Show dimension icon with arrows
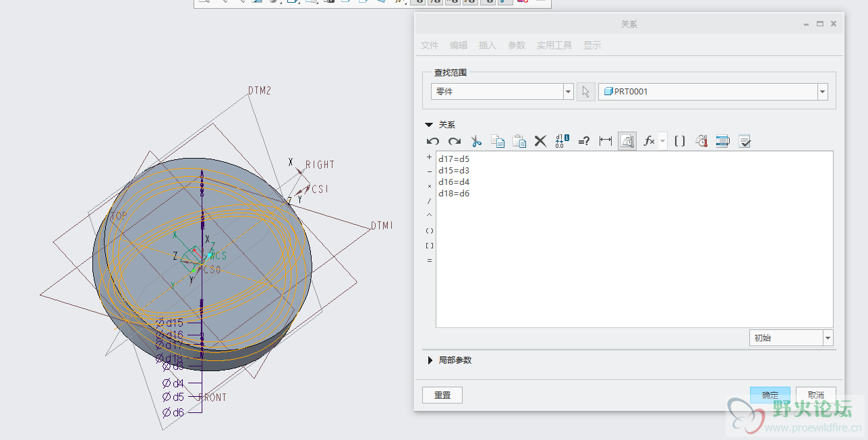The width and height of the screenshot is (868, 440). (x=606, y=141)
